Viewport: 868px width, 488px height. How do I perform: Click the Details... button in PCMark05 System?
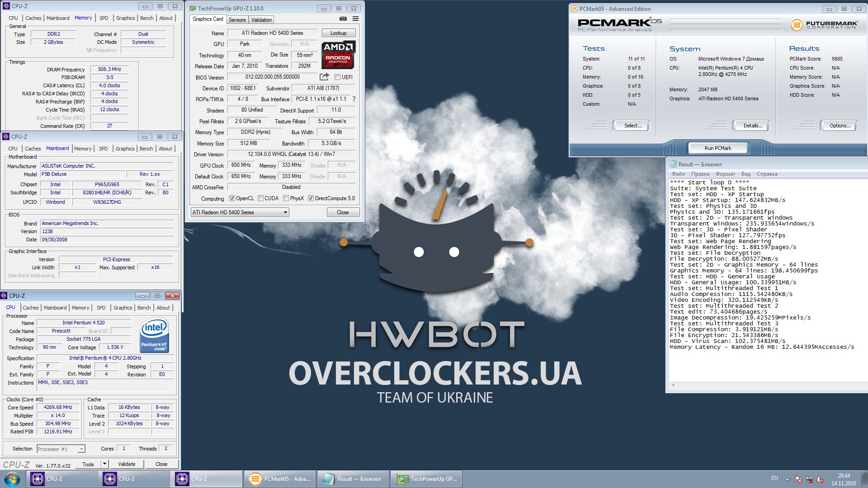pyautogui.click(x=752, y=126)
